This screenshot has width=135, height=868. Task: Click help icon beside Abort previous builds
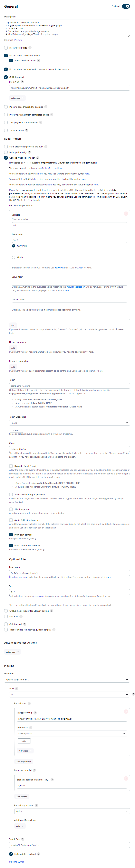coord(38,61)
